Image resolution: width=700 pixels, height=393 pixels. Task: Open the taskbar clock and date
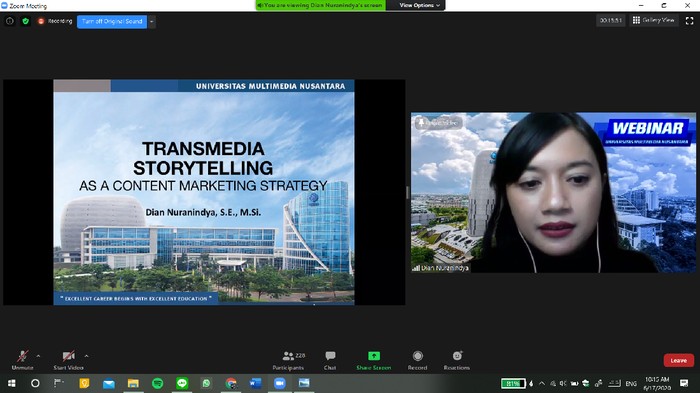pos(657,383)
